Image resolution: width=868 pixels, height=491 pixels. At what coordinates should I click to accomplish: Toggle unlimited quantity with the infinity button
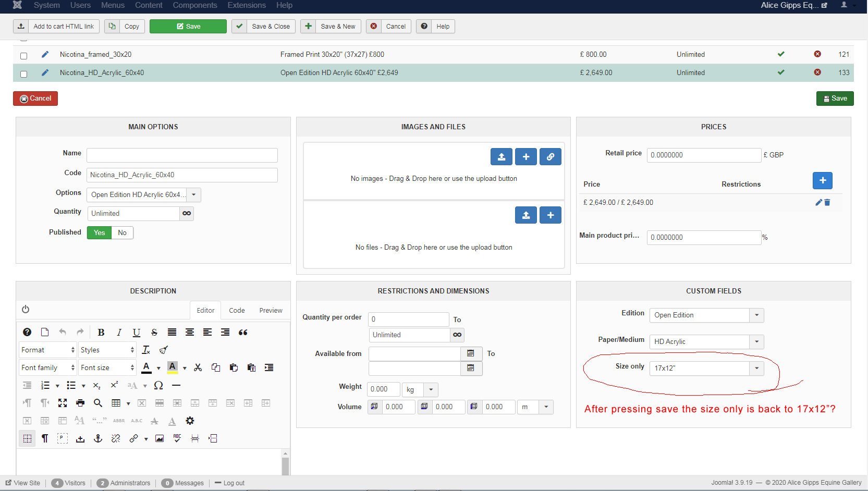(187, 214)
